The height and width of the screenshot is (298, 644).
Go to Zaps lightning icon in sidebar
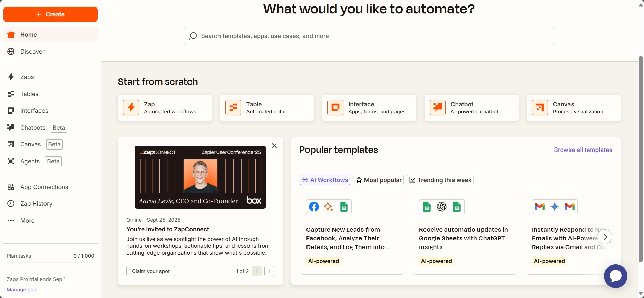[x=11, y=77]
